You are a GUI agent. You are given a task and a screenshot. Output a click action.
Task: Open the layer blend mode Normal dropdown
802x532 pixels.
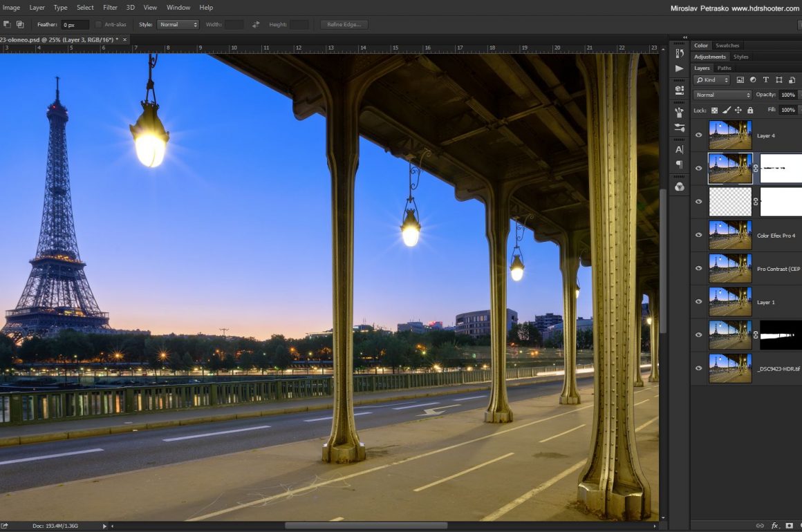point(722,95)
